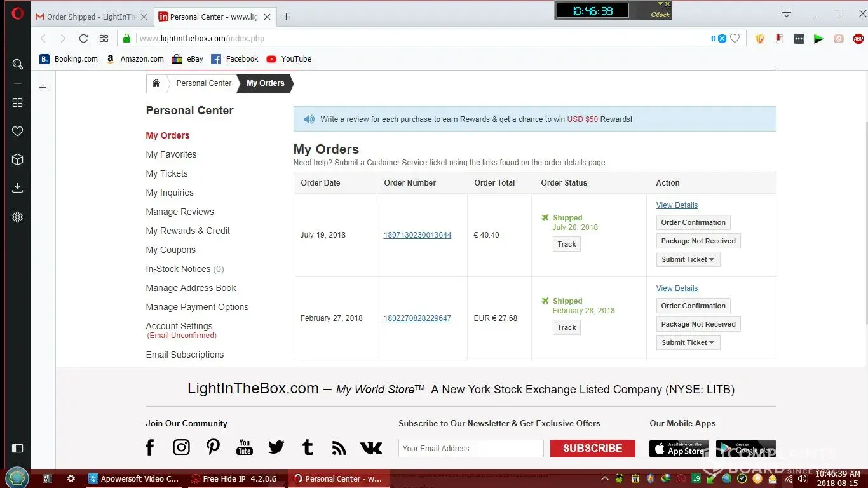868x488 pixels.
Task: Open search in Opera sidebar
Action: tap(18, 64)
